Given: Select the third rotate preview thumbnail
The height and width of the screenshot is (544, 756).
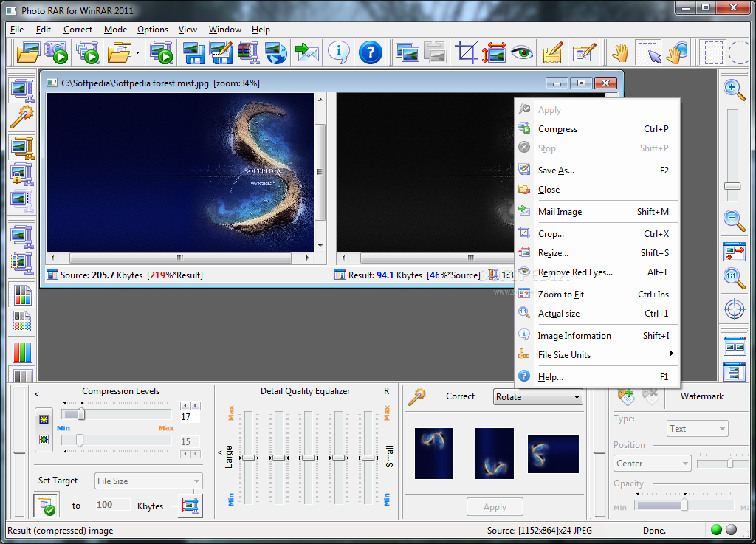Looking at the screenshot, I should [553, 454].
